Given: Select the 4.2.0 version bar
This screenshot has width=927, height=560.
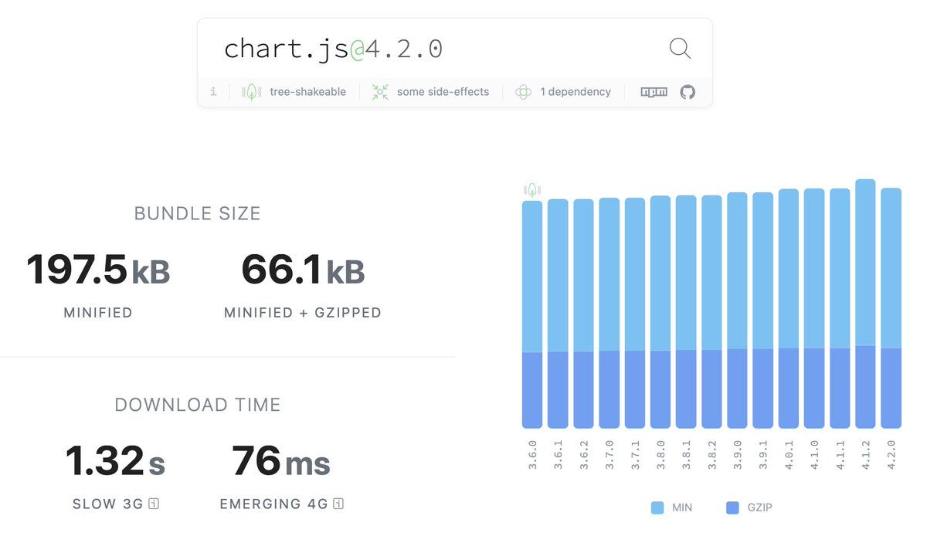Looking at the screenshot, I should pos(891,308).
